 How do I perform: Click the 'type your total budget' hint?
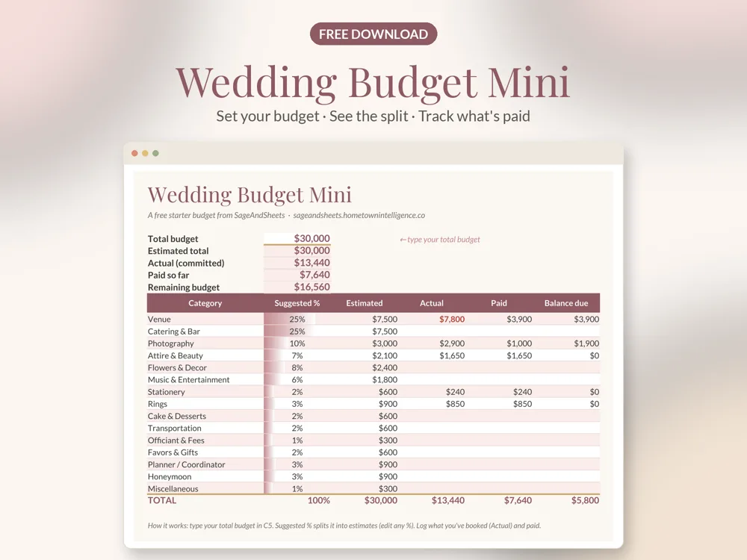click(440, 240)
